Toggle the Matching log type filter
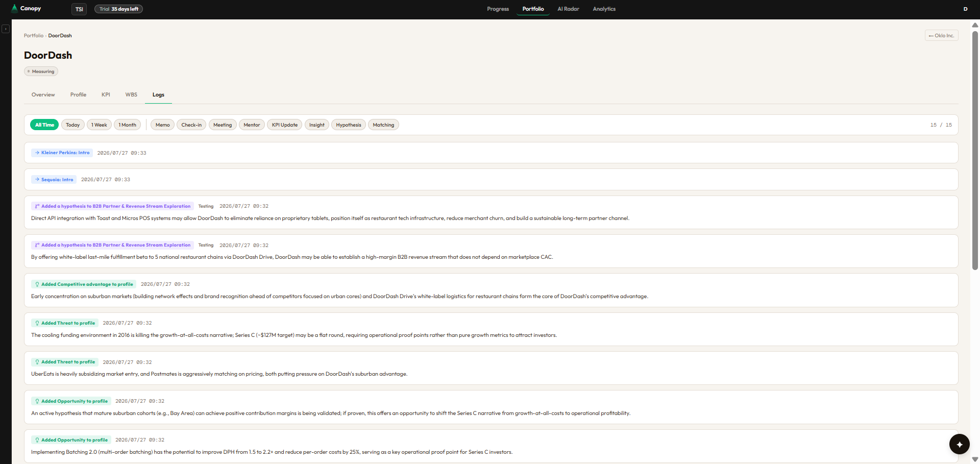980x464 pixels. (383, 125)
